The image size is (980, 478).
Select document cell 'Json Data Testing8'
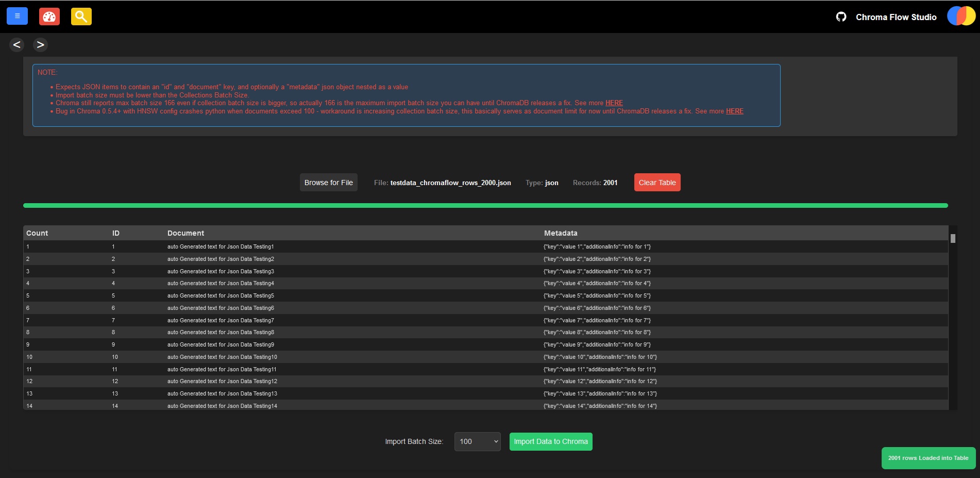[221, 333]
